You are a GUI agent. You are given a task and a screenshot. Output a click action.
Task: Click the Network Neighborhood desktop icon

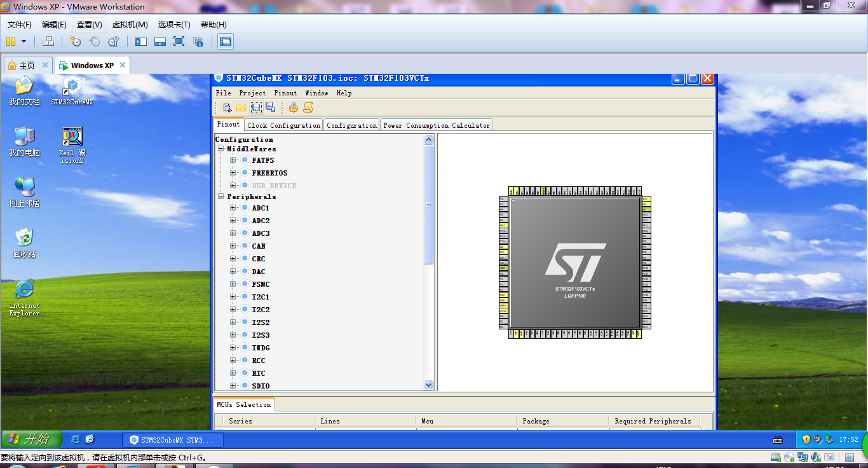tap(24, 193)
